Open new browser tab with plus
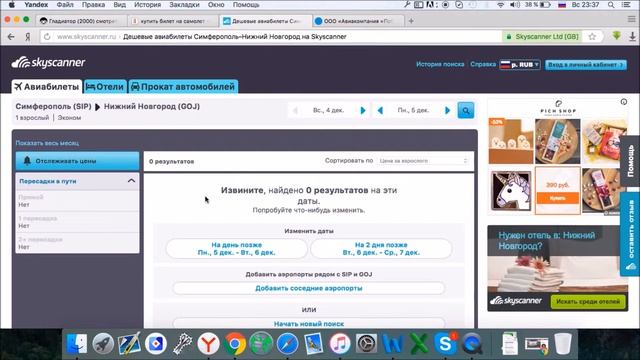The width and height of the screenshot is (640, 360). click(x=411, y=21)
